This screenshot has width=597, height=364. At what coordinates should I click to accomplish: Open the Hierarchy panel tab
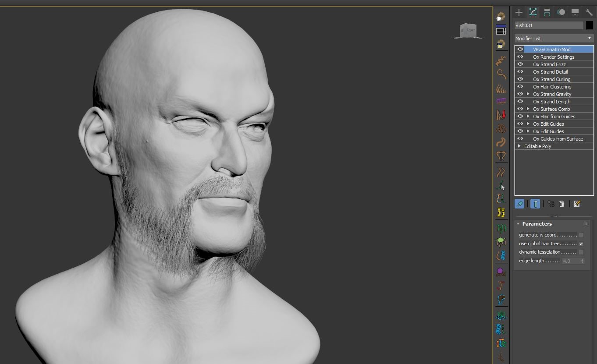[x=547, y=12]
